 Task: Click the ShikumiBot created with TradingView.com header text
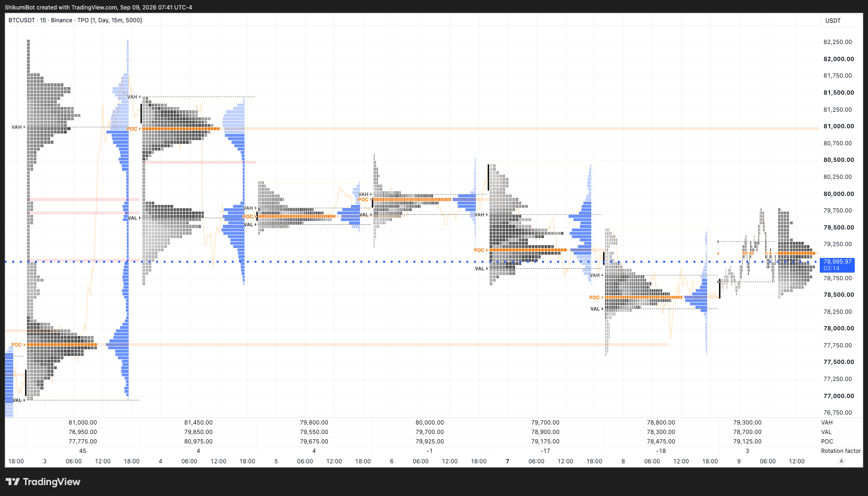[x=98, y=7]
